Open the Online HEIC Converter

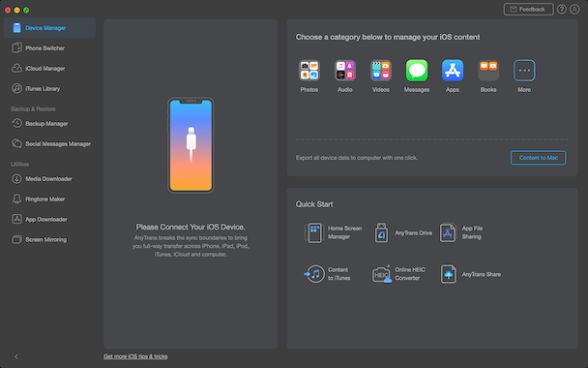[398, 274]
